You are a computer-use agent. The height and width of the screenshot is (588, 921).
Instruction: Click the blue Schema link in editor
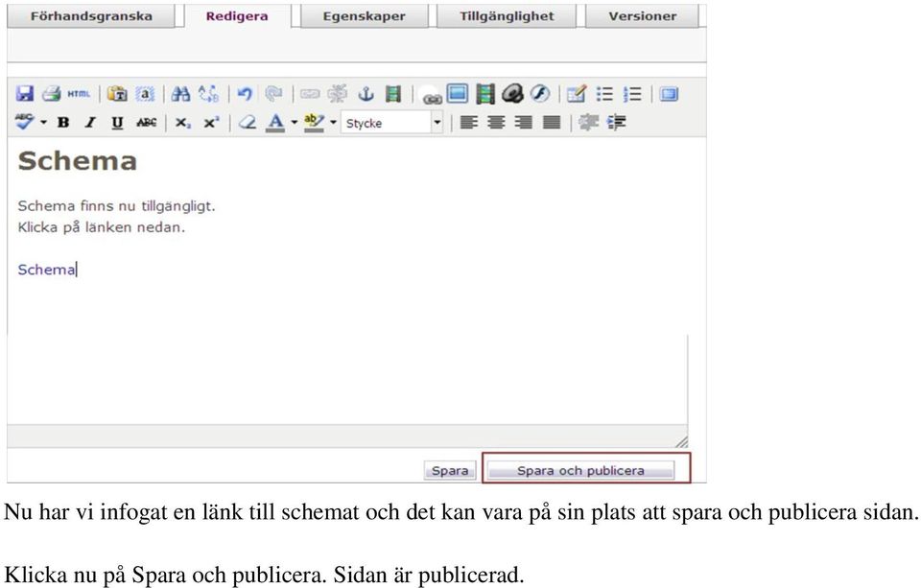click(46, 270)
